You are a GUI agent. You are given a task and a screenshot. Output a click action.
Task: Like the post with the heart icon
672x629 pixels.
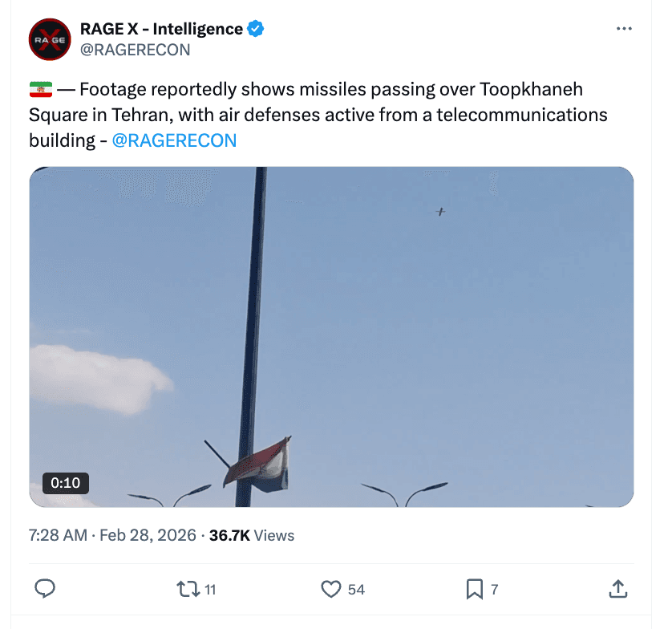click(331, 589)
